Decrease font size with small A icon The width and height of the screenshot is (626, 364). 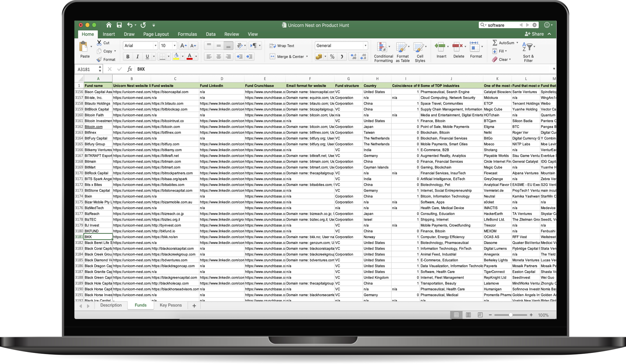click(x=193, y=46)
